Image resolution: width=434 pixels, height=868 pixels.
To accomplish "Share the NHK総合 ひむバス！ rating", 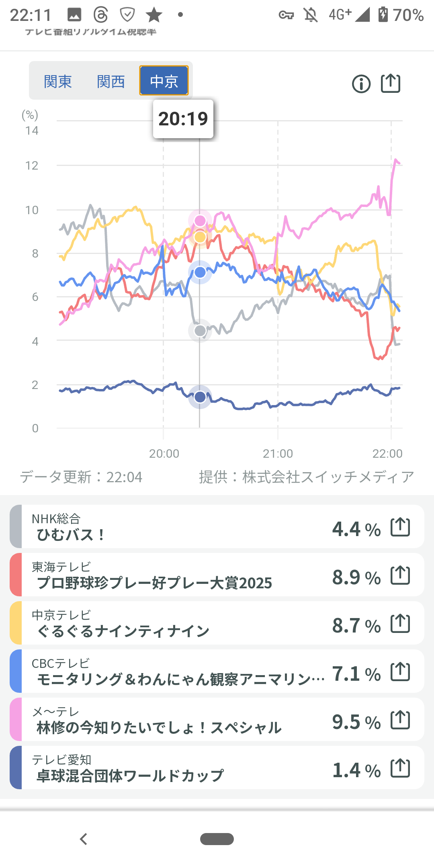I will (x=400, y=527).
